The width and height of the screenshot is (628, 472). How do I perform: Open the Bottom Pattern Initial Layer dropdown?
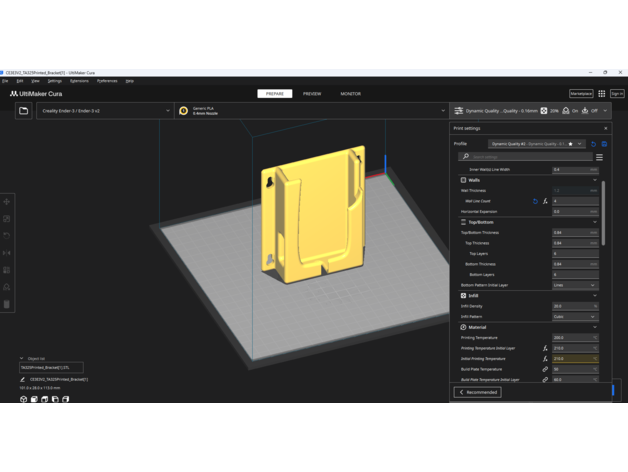pyautogui.click(x=575, y=285)
